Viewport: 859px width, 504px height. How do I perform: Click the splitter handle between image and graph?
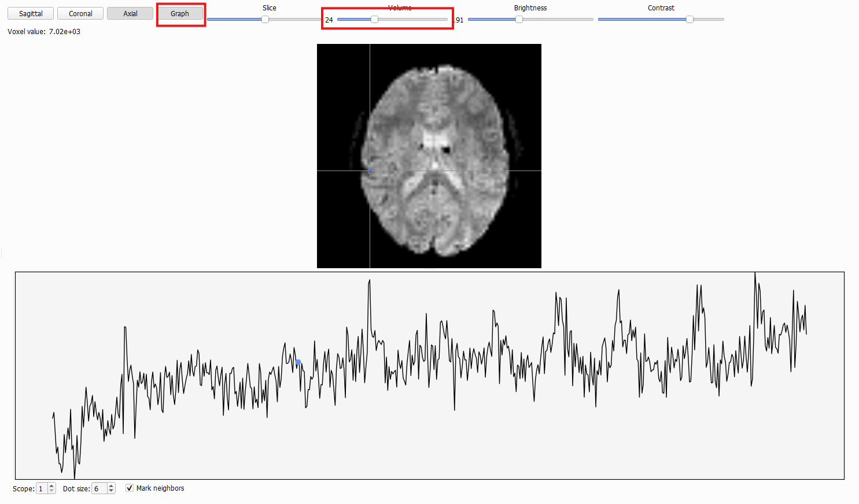429,269
